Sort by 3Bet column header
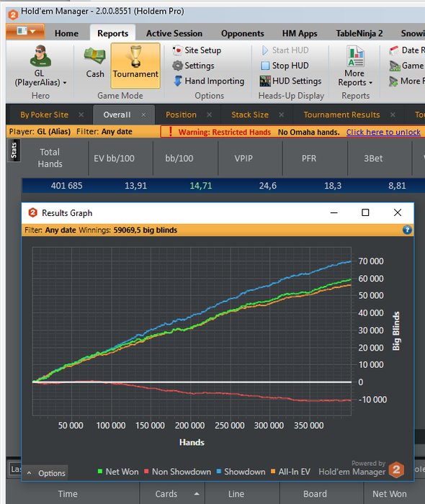 (373, 158)
